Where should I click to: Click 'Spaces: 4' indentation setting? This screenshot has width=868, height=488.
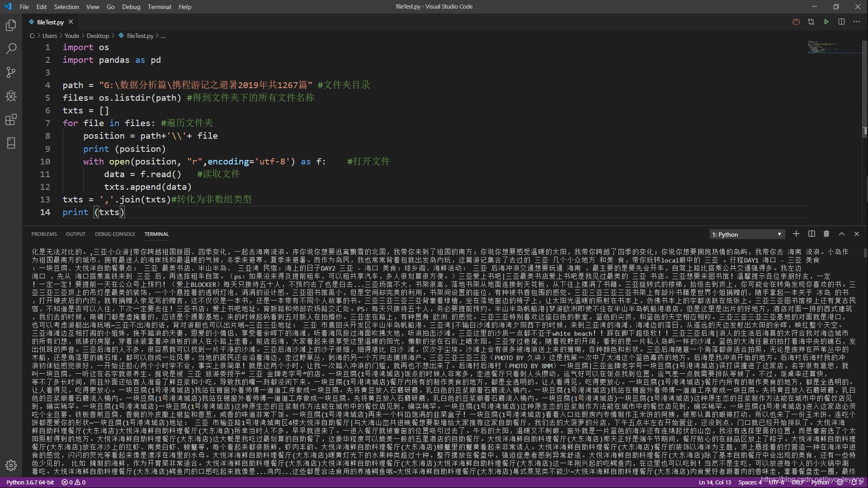(x=750, y=482)
